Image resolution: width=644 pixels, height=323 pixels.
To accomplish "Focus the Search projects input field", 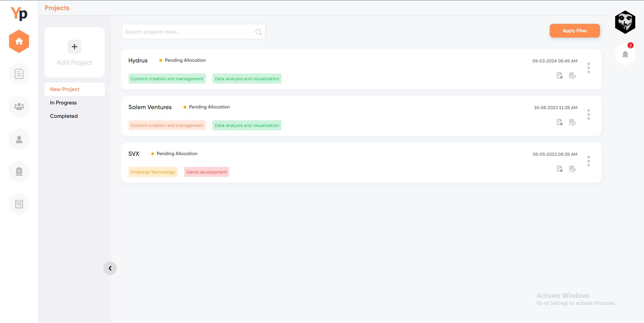I will (193, 32).
